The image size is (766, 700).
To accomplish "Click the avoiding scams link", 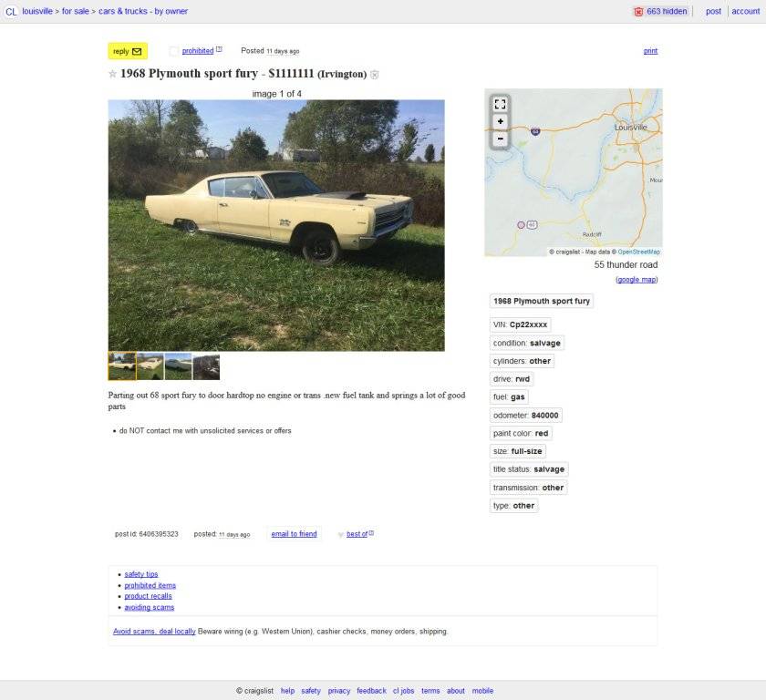I will click(x=150, y=607).
